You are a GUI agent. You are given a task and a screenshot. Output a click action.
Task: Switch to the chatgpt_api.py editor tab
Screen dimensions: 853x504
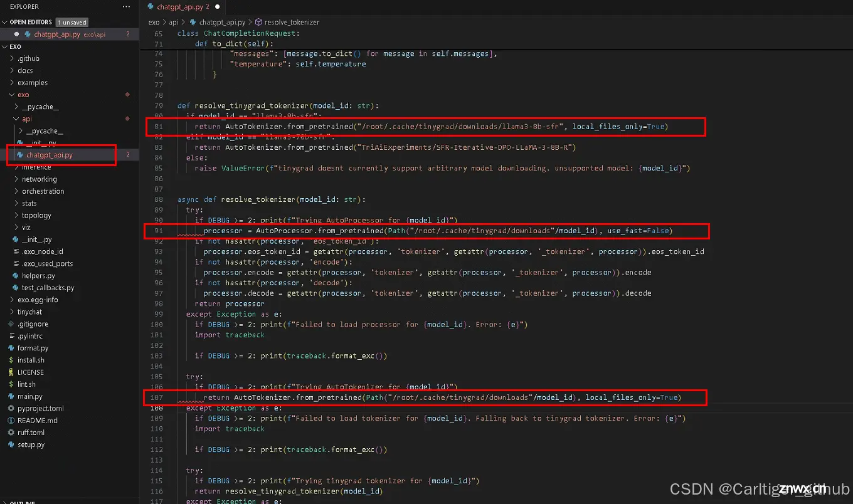click(x=182, y=7)
